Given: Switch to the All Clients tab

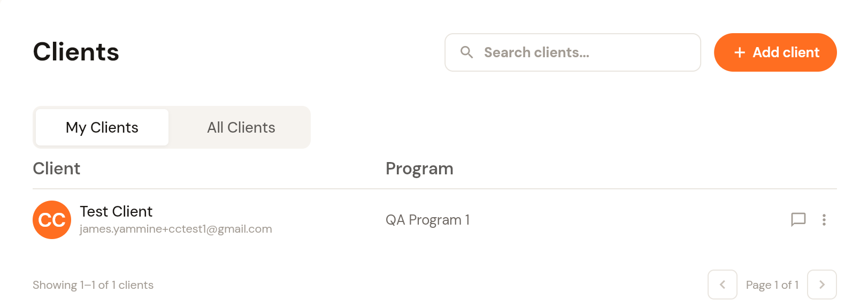Looking at the screenshot, I should [241, 127].
